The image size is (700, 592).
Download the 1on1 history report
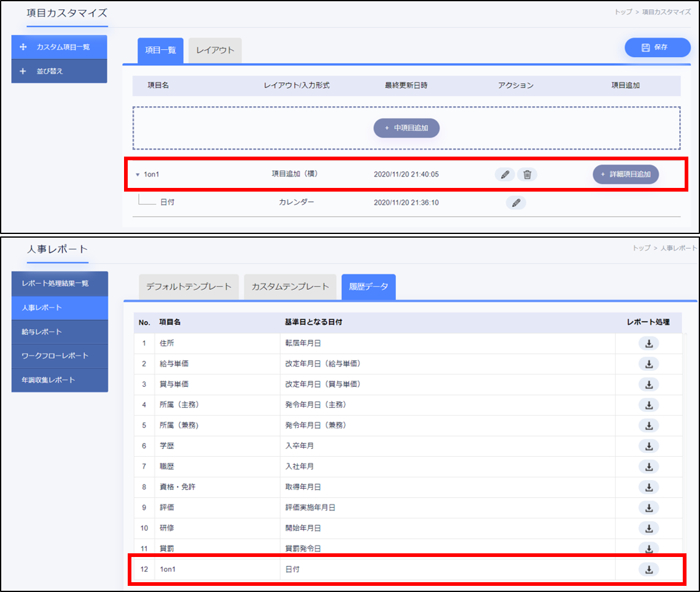(648, 569)
